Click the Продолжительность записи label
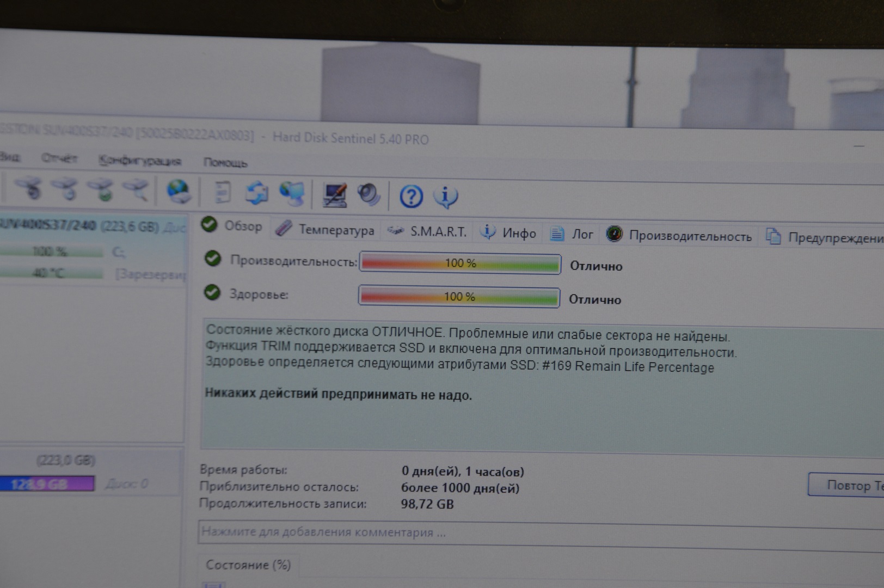884x588 pixels. 283,503
